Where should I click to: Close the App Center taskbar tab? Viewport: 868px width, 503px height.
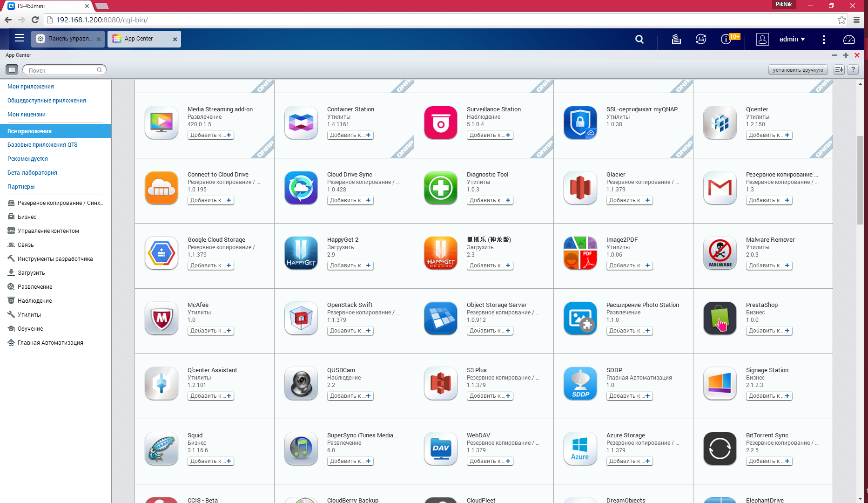[x=175, y=39]
